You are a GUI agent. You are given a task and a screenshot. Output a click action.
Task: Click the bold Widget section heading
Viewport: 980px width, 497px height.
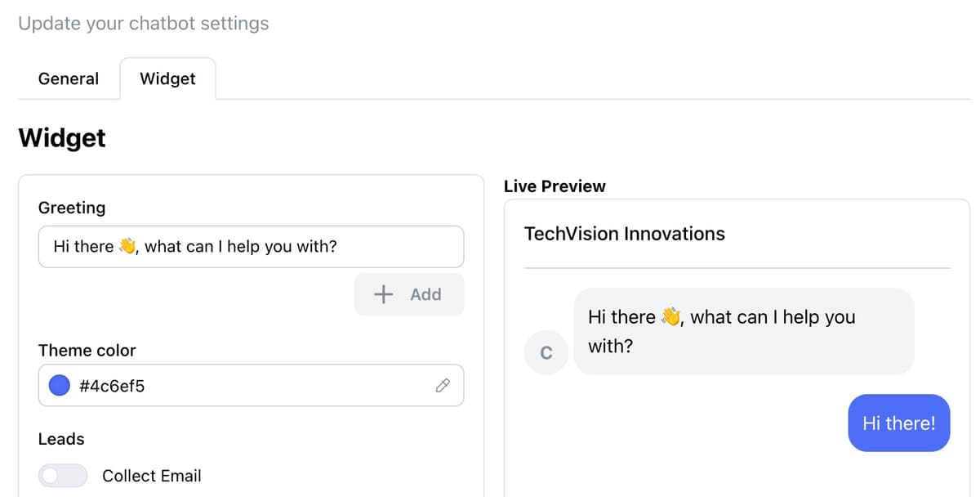[62, 137]
